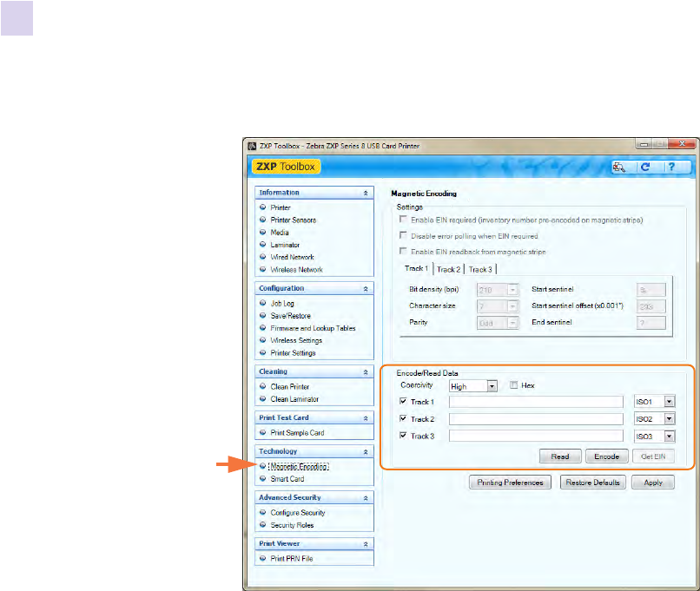700x591 pixels.
Task: Collapse the Information section
Action: 366,193
